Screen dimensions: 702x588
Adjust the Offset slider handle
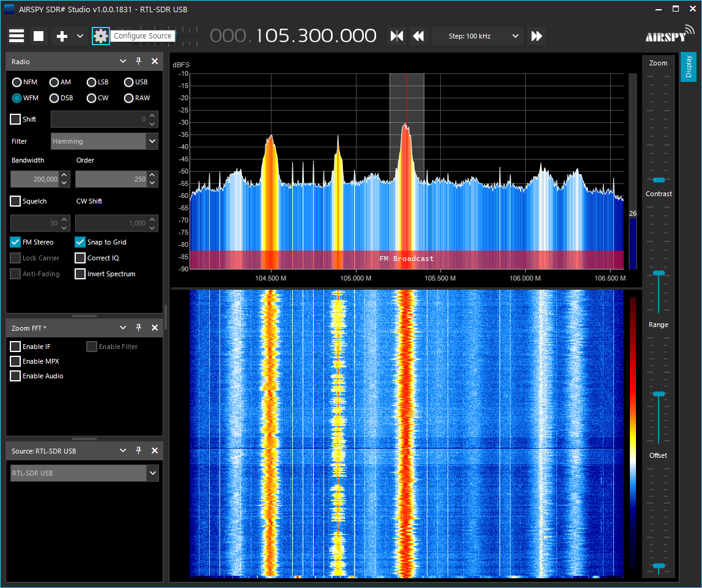659,566
